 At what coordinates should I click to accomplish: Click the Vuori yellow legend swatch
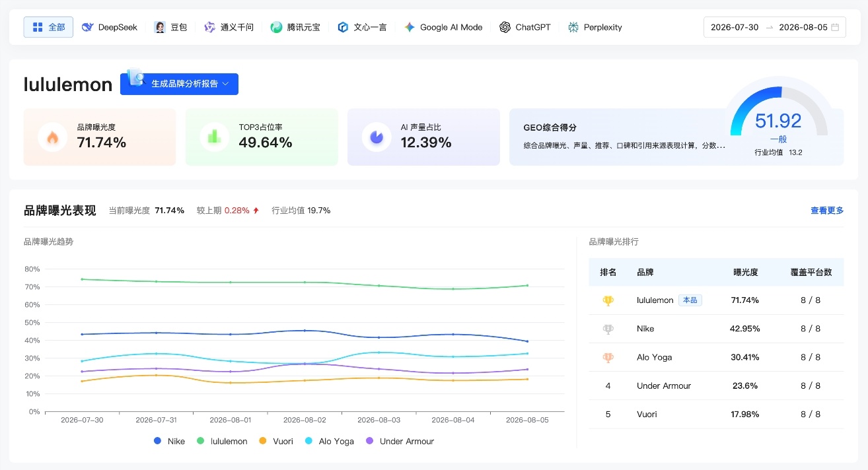pyautogui.click(x=262, y=441)
